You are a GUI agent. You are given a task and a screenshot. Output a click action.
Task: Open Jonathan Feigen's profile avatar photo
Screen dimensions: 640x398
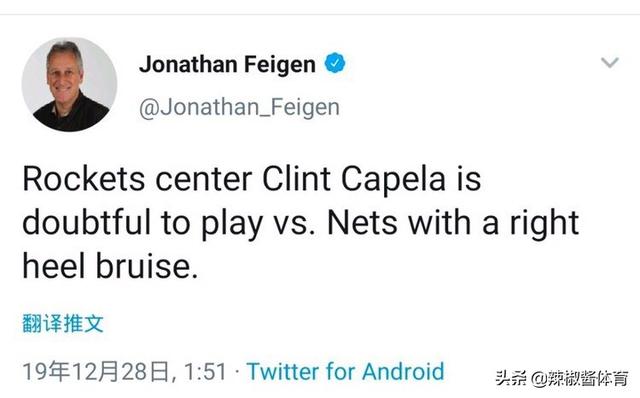(69, 84)
